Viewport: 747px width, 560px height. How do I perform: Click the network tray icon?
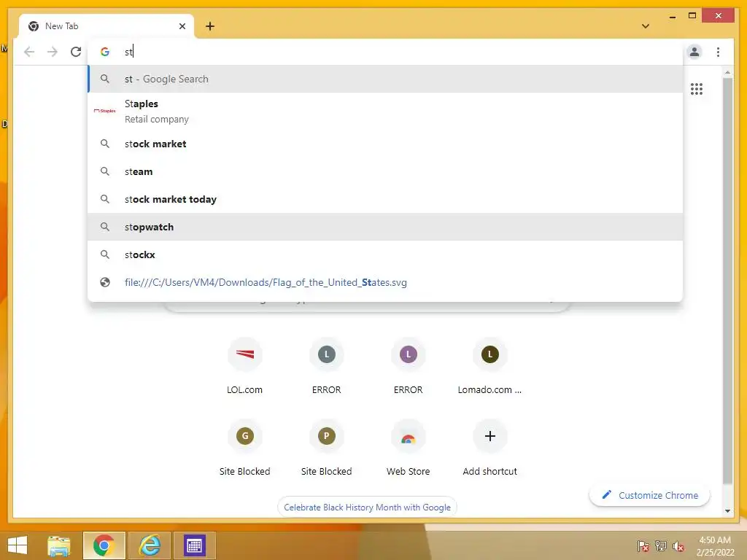pos(660,546)
